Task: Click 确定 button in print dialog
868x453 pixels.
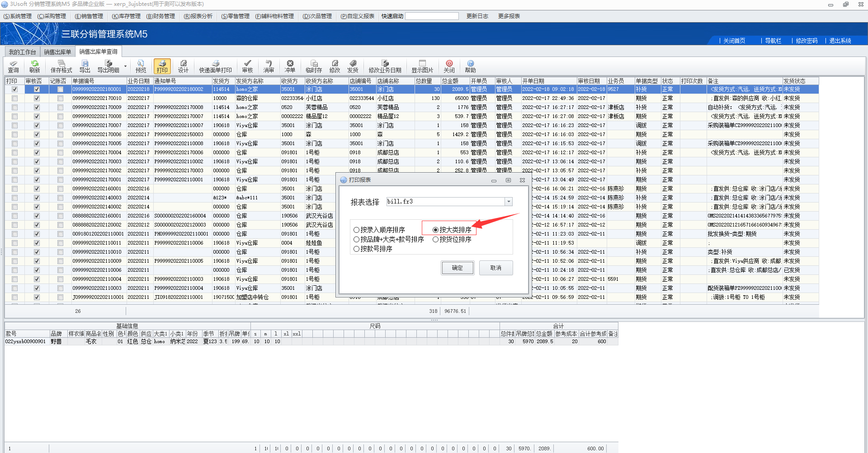Action: 458,268
